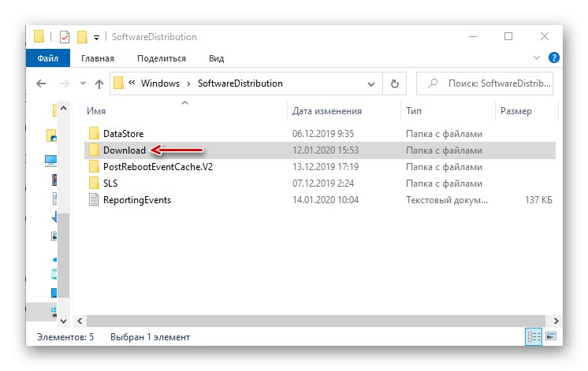Open the address bar history dropdown
The image size is (588, 371).
pos(371,83)
